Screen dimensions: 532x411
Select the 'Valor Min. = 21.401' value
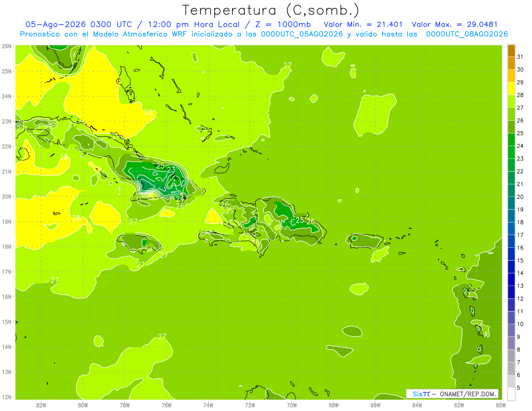click(363, 24)
